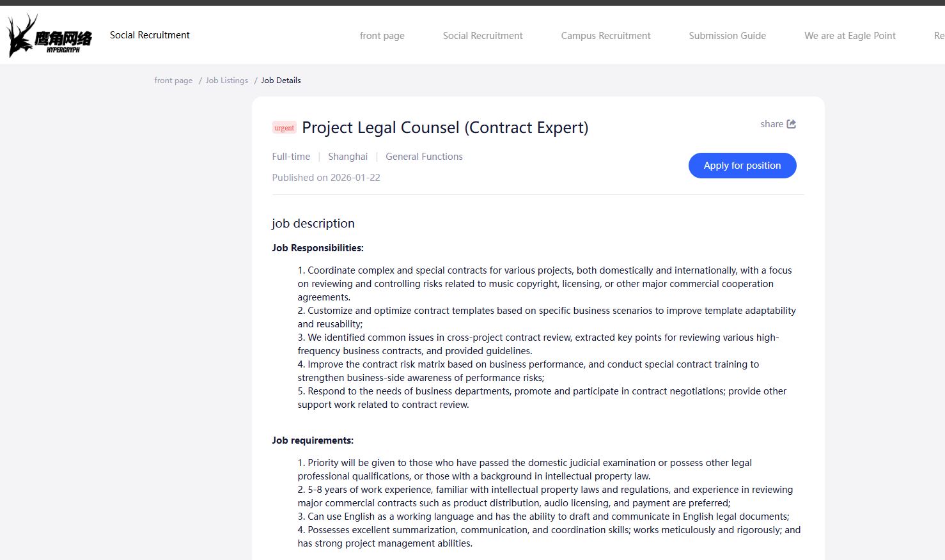Click requirement 1 about judicial examination
This screenshot has height=560, width=945.
(x=524, y=469)
